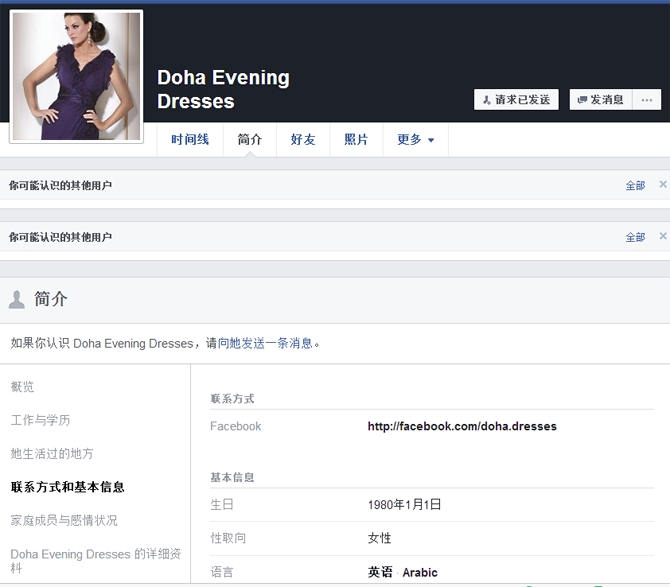Click the send her a message link
This screenshot has height=587, width=670.
[271, 343]
